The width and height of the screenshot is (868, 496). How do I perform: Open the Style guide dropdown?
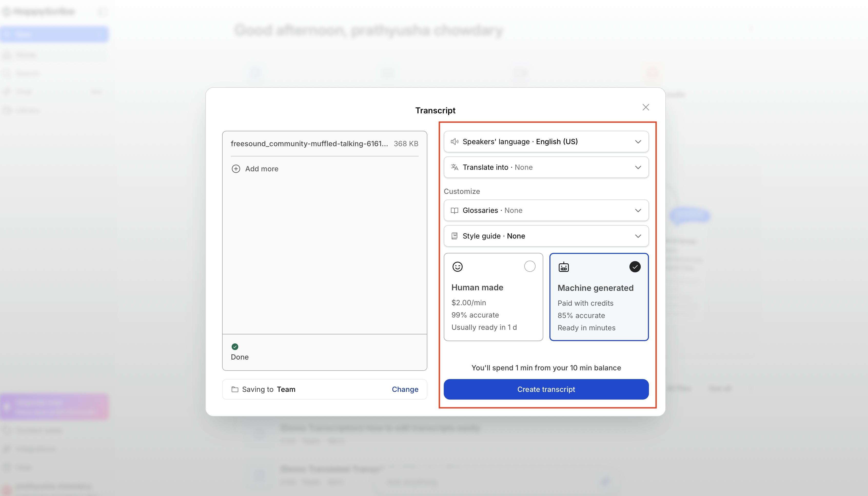(546, 236)
